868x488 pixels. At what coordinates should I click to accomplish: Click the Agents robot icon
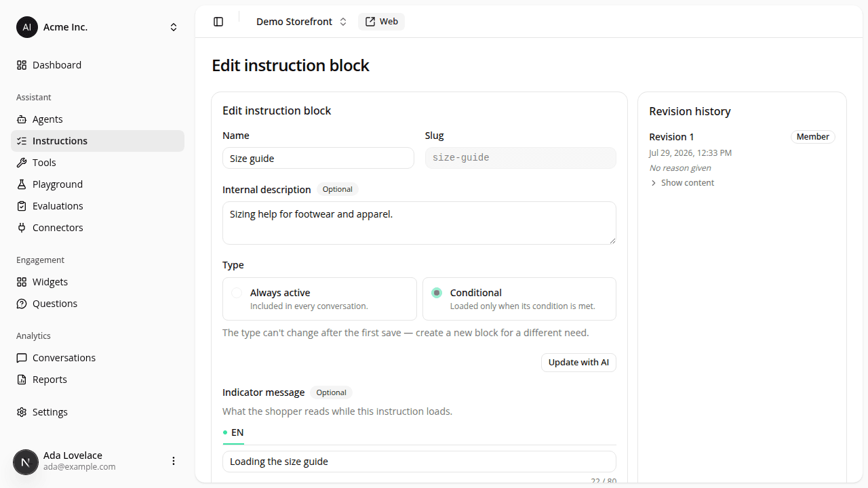click(x=22, y=119)
